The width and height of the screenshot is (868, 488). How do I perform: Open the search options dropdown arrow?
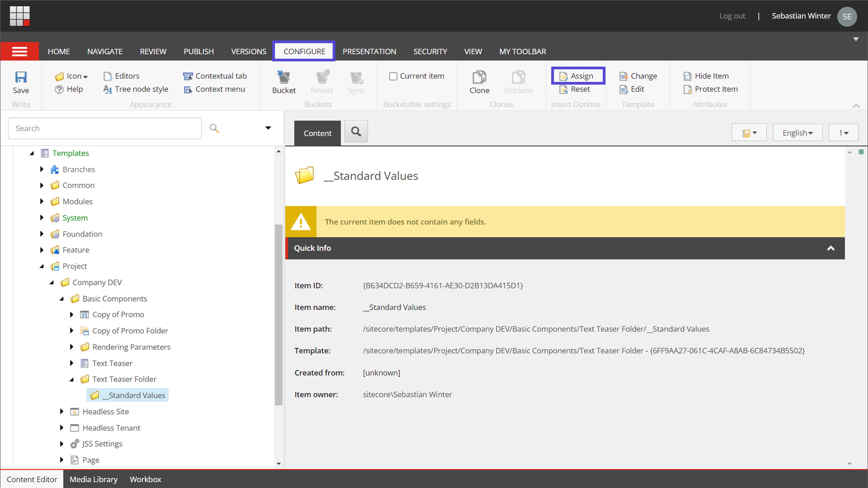[268, 128]
